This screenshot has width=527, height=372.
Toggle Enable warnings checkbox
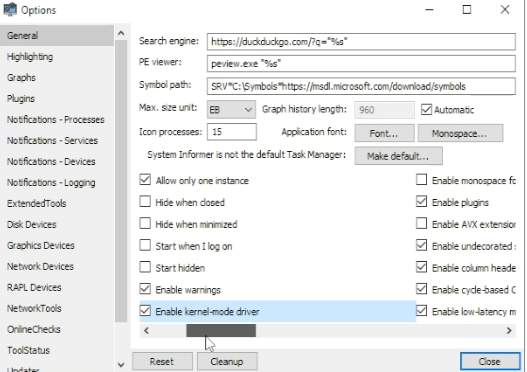point(145,289)
